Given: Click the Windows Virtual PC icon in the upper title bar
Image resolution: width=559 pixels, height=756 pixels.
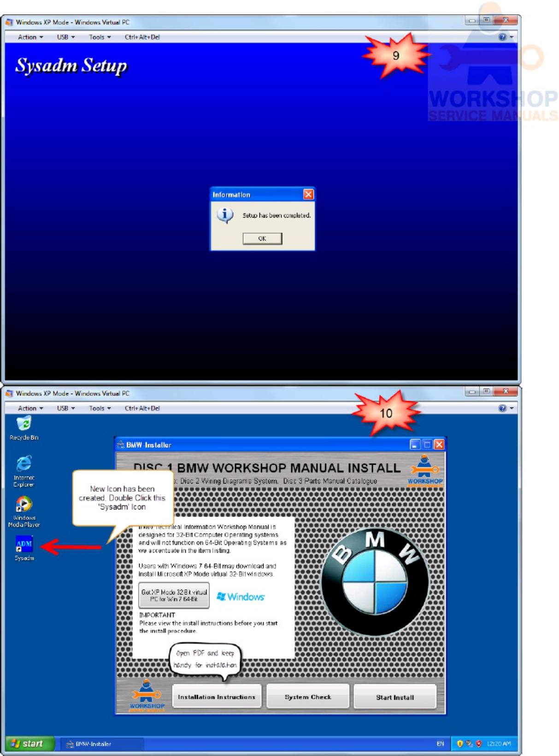Looking at the screenshot, I should [x=9, y=22].
